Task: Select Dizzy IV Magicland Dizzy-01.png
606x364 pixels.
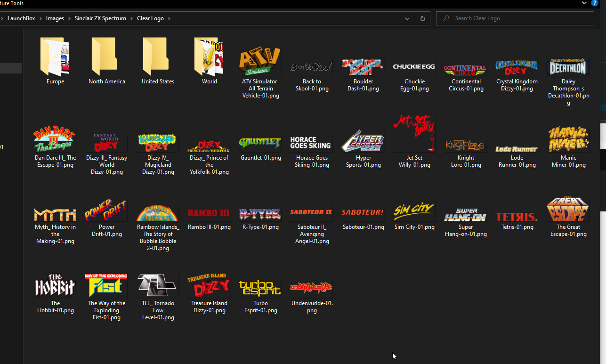Action: click(x=158, y=154)
